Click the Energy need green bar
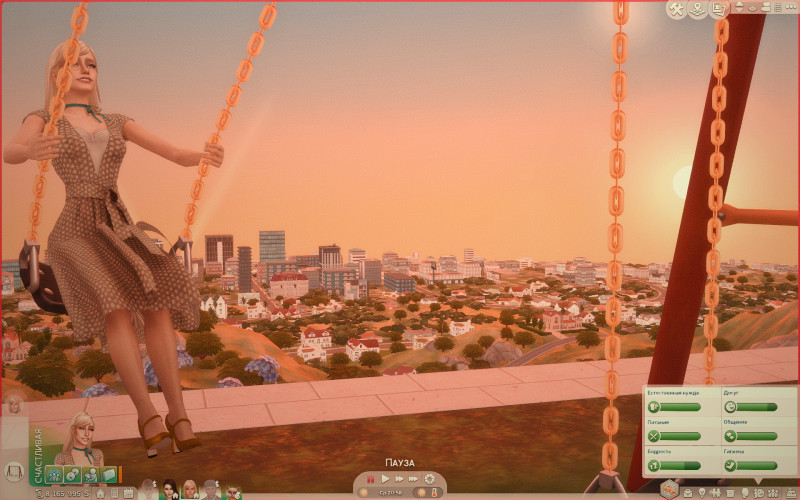 681,465
